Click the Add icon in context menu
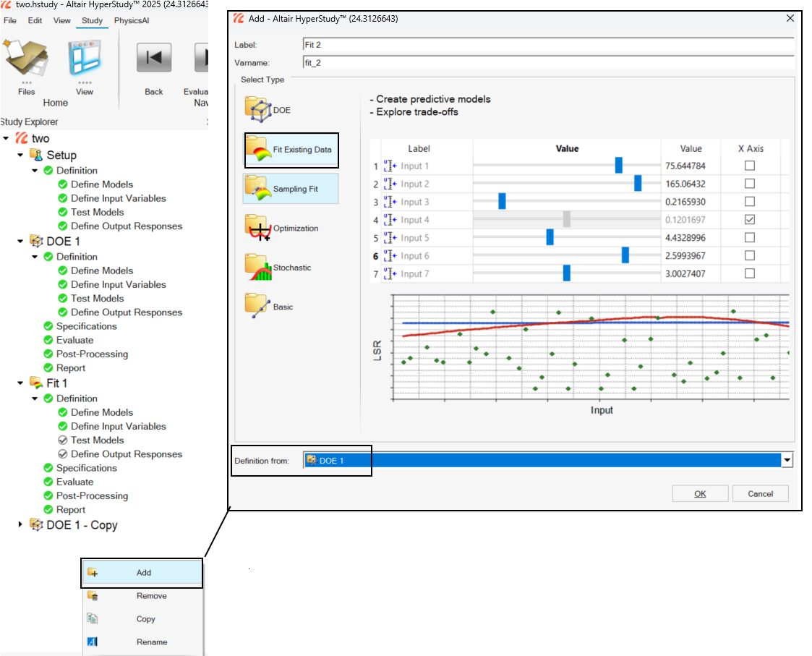 pos(93,573)
